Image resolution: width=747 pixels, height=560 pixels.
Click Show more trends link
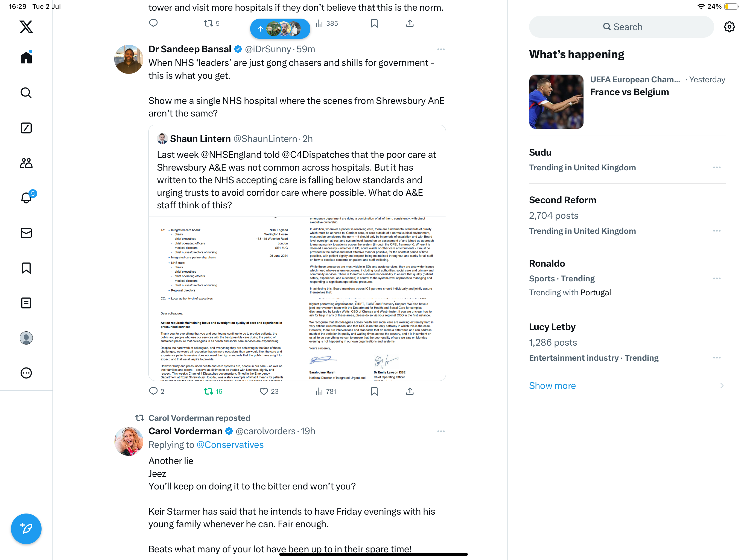pos(552,385)
